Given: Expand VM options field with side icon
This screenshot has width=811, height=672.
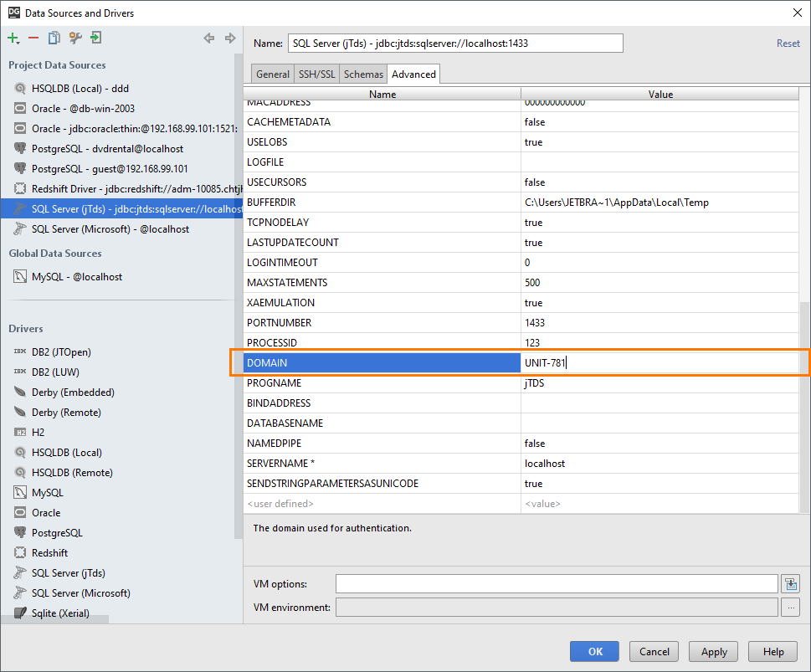Looking at the screenshot, I should [x=789, y=583].
